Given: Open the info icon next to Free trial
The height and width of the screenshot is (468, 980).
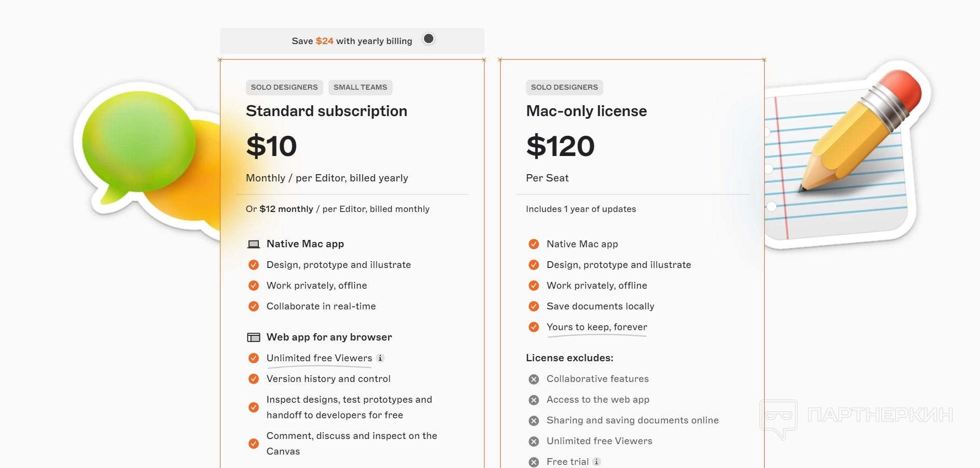Looking at the screenshot, I should coord(597,462).
